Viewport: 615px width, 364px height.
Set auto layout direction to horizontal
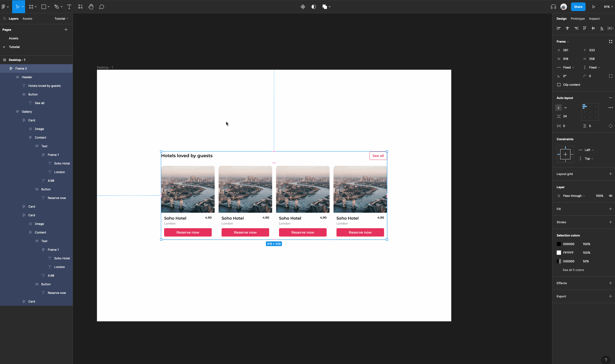click(x=565, y=108)
